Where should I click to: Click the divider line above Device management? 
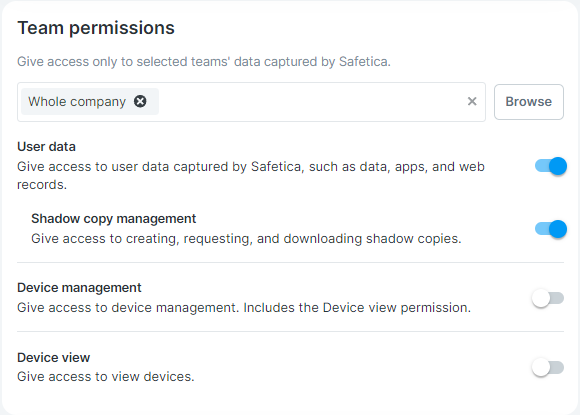click(x=290, y=263)
